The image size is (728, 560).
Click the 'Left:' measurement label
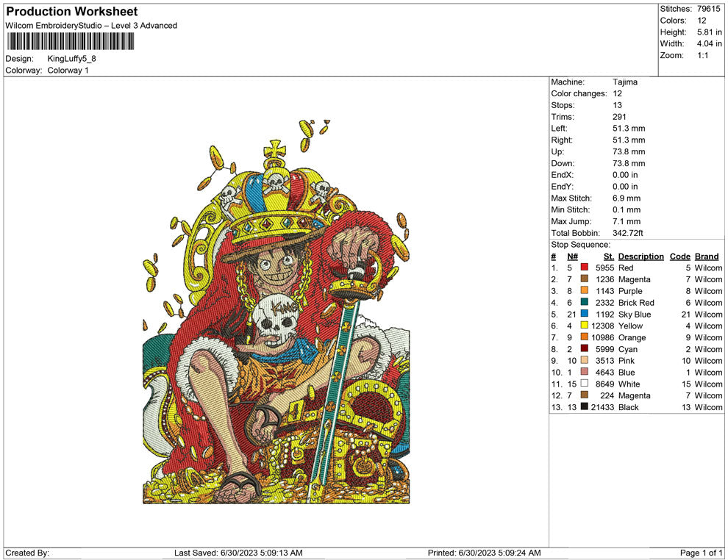(559, 129)
